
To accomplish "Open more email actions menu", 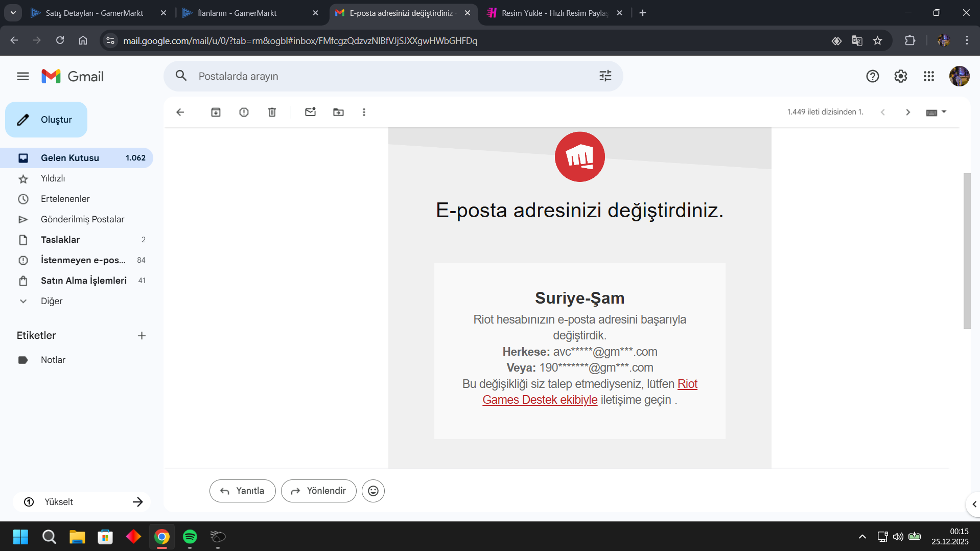I will [364, 112].
